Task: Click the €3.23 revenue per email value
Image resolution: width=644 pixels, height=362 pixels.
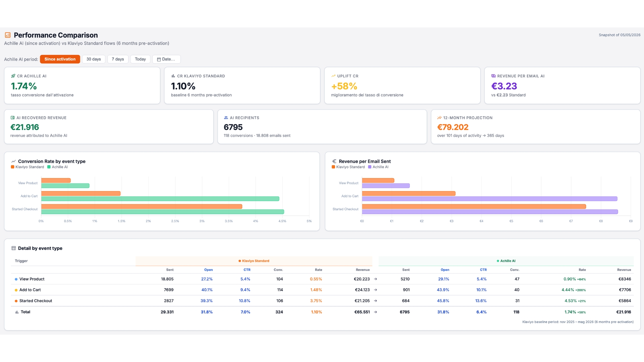Action: coord(504,86)
